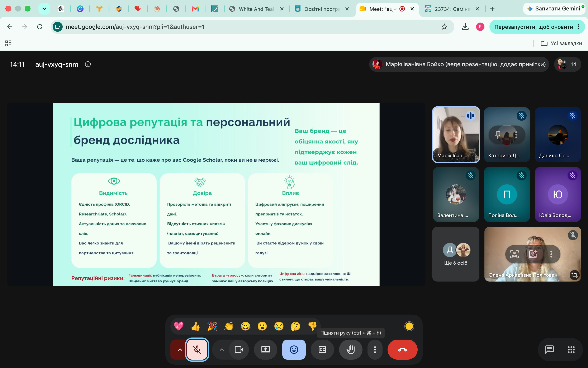Turn the camera on or off

[239, 349]
